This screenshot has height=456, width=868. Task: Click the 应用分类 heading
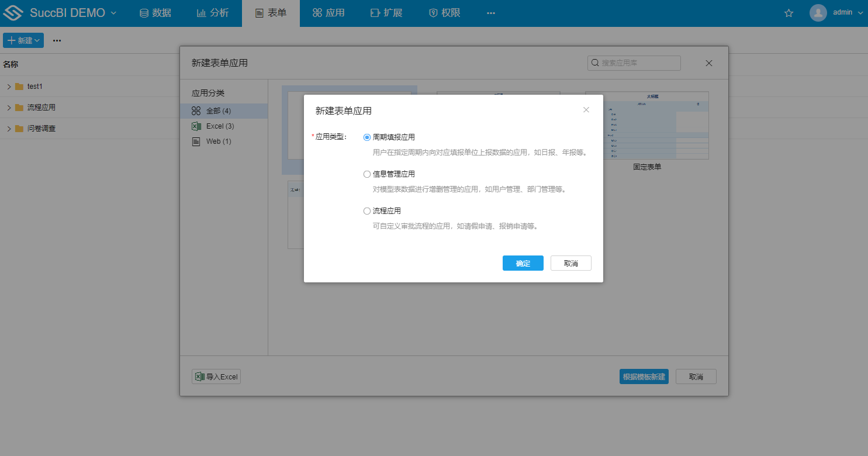[208, 93]
